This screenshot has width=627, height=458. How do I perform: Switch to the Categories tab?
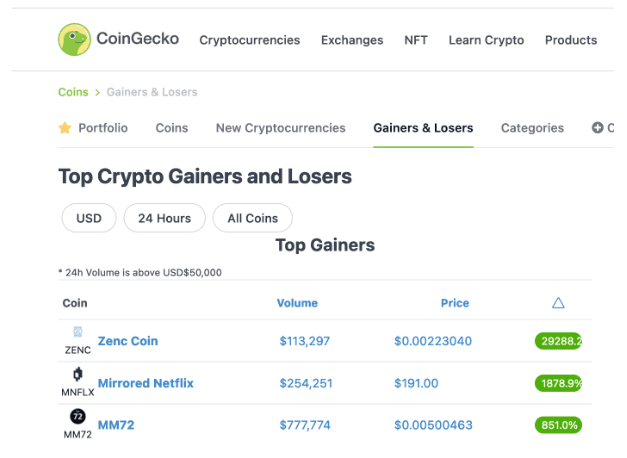(x=532, y=128)
